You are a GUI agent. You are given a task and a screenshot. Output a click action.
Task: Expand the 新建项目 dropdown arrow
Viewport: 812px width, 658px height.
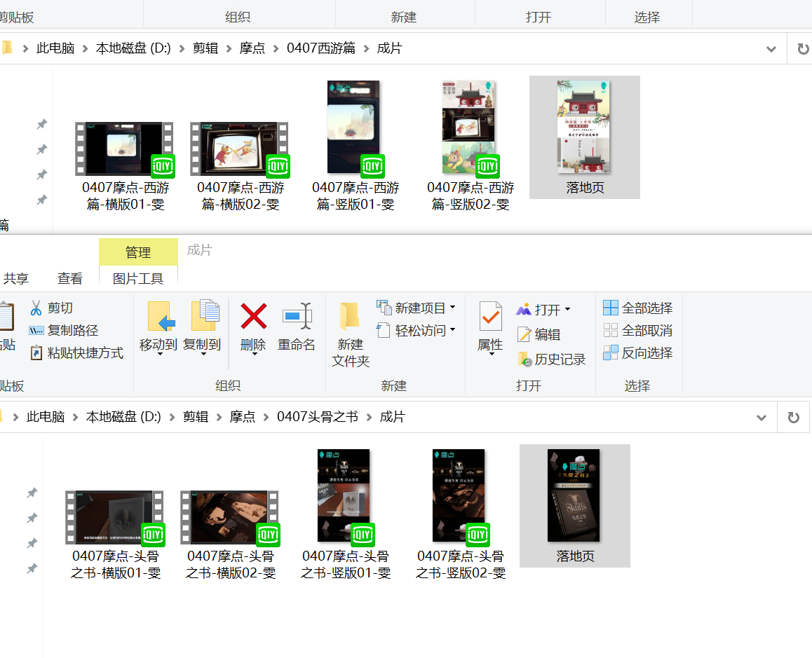tap(452, 308)
